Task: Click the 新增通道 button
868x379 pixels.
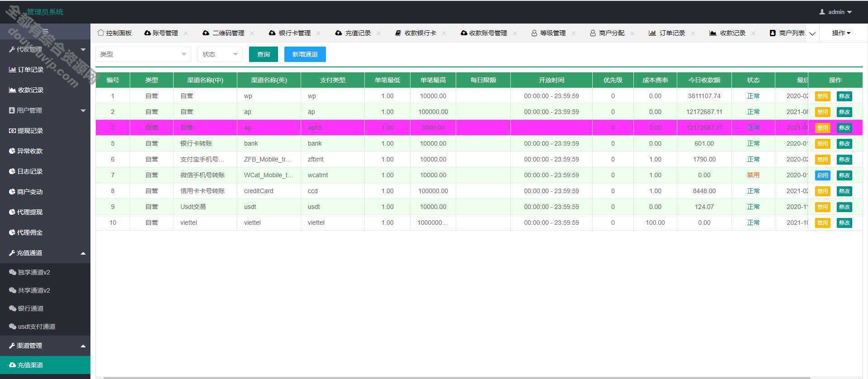Action: (305, 54)
